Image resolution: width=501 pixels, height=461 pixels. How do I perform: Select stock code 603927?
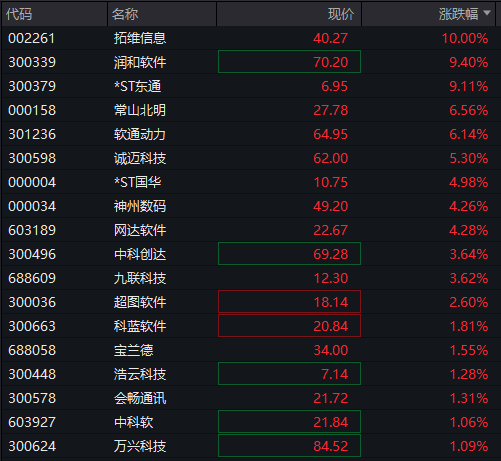point(32,422)
